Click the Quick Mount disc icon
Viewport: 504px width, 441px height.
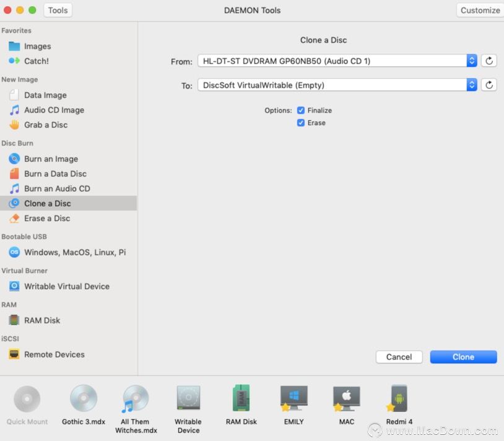coord(27,399)
